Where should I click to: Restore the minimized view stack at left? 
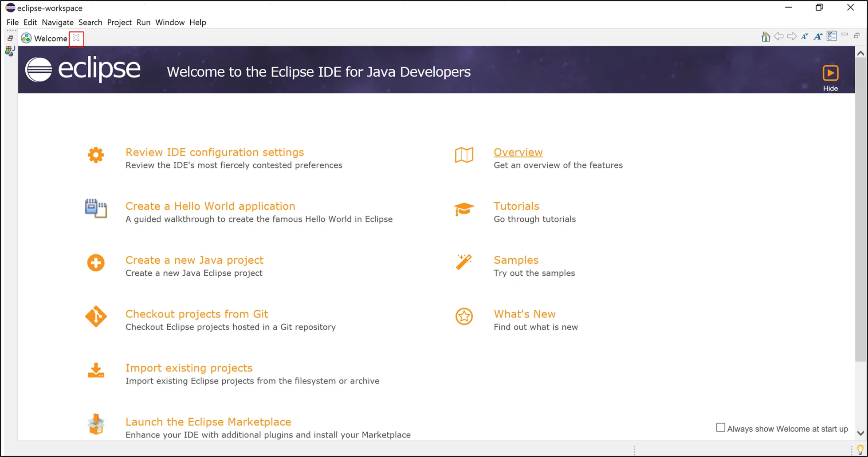pos(10,39)
